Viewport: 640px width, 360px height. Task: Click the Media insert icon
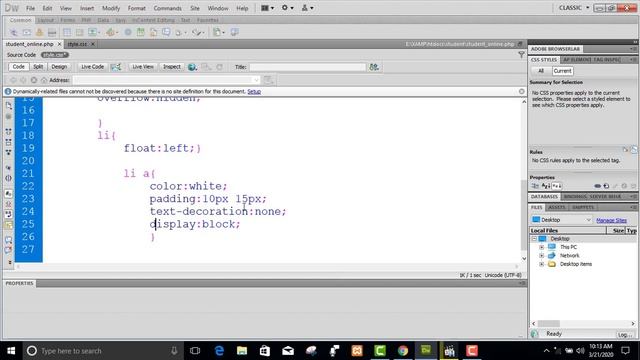point(111,32)
